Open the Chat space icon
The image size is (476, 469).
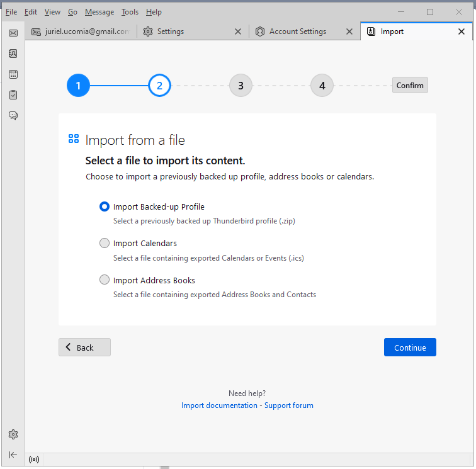[13, 115]
